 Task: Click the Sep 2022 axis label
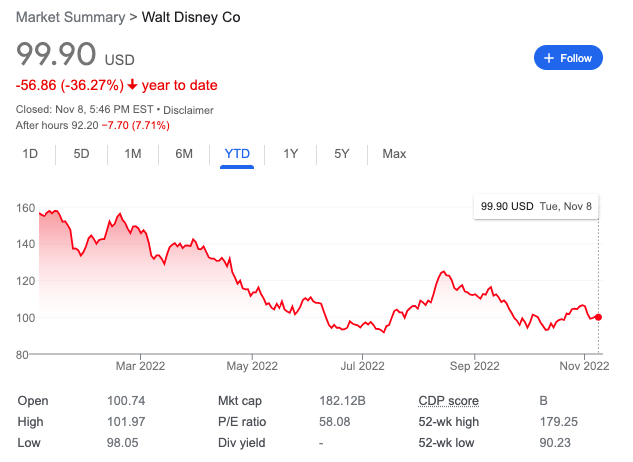[x=473, y=365]
